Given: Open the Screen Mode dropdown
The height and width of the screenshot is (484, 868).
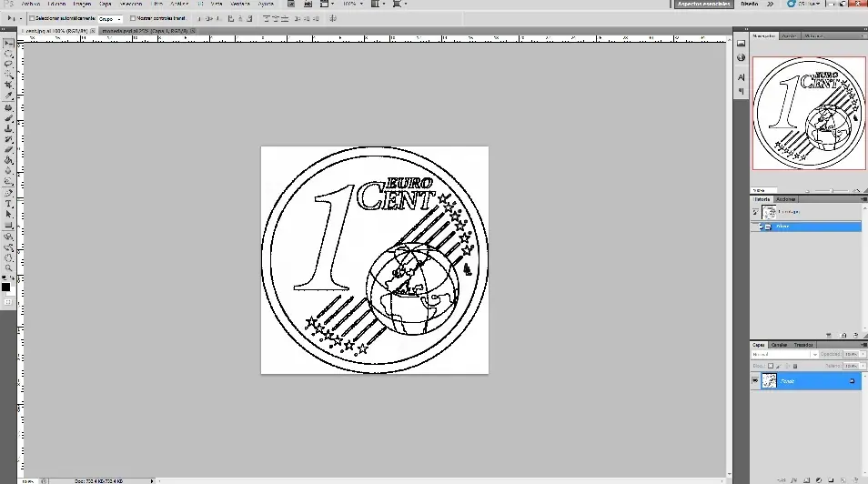Looking at the screenshot, I should (x=399, y=4).
